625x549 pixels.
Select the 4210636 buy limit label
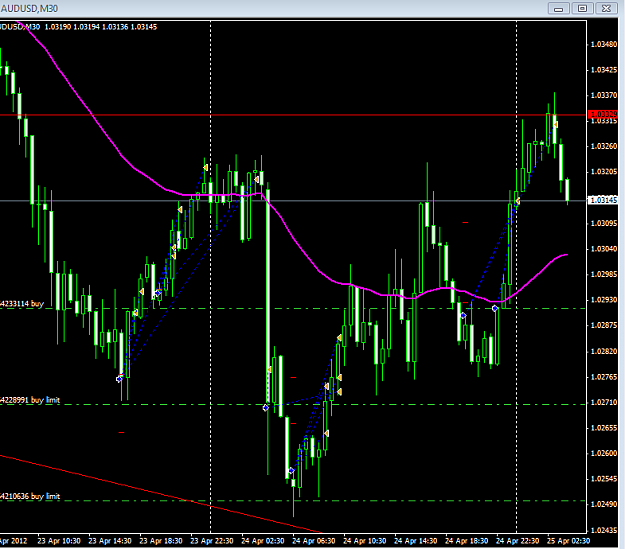pyautogui.click(x=30, y=496)
